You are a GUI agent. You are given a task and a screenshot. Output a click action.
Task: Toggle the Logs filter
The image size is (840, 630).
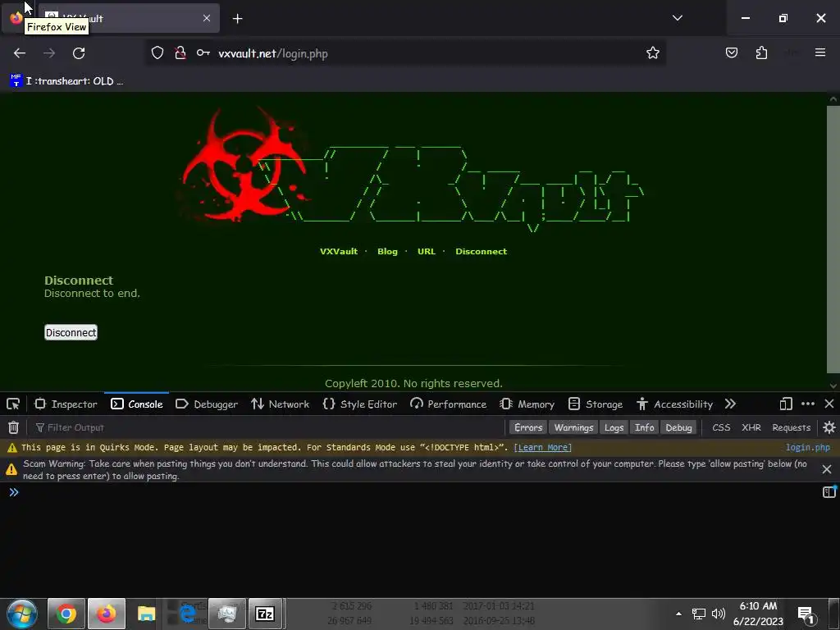(x=614, y=427)
